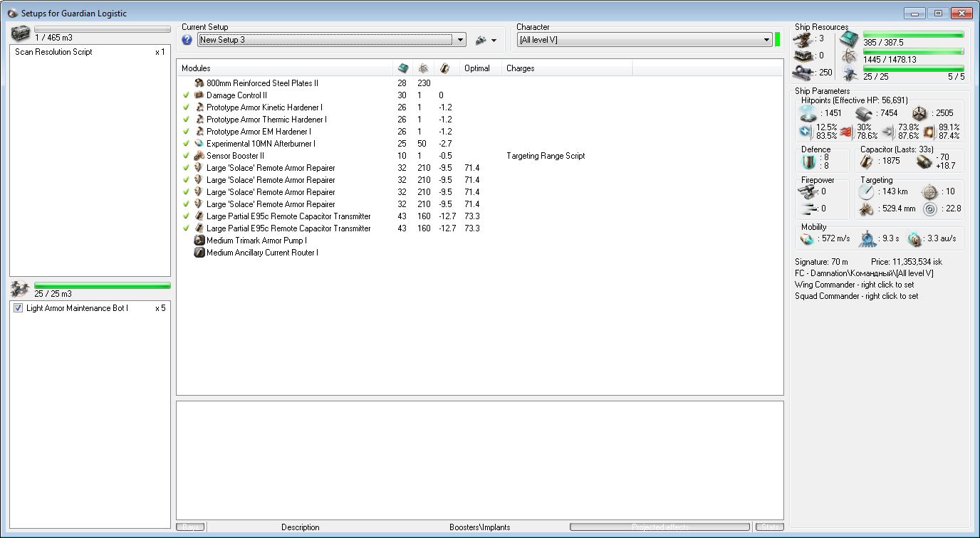The height and width of the screenshot is (538, 980).
Task: Click the drone bay icon
Action: tap(21, 289)
